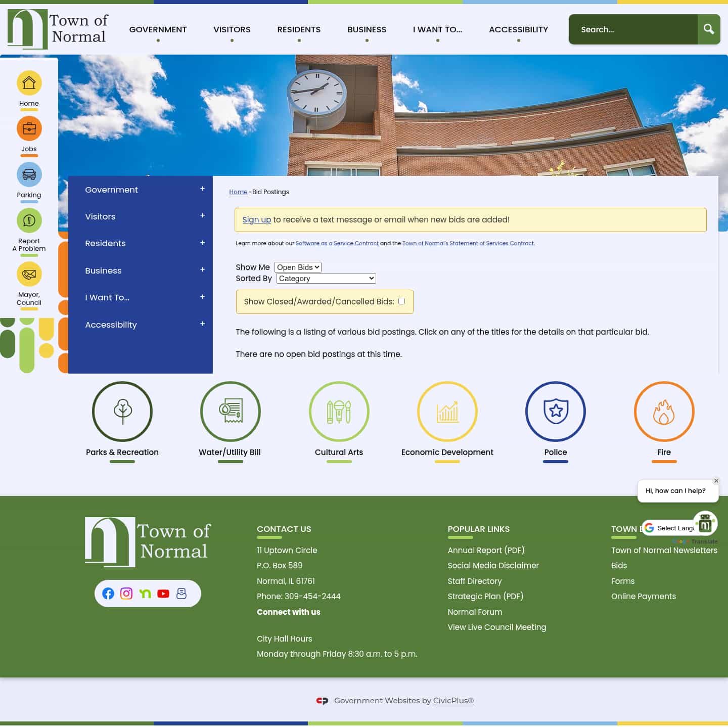Expand the I Want To... side menu section
The image size is (728, 727).
(x=202, y=296)
